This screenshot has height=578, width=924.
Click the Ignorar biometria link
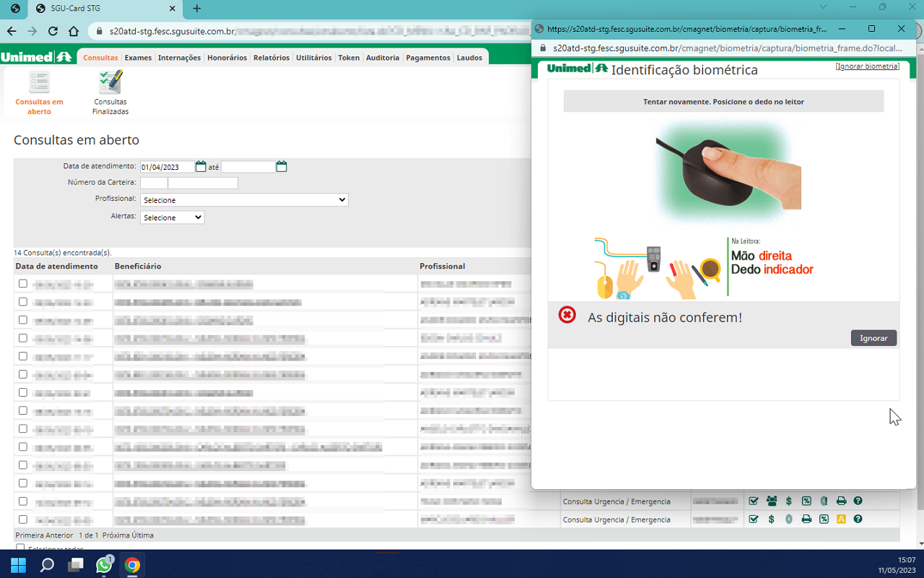coord(867,66)
